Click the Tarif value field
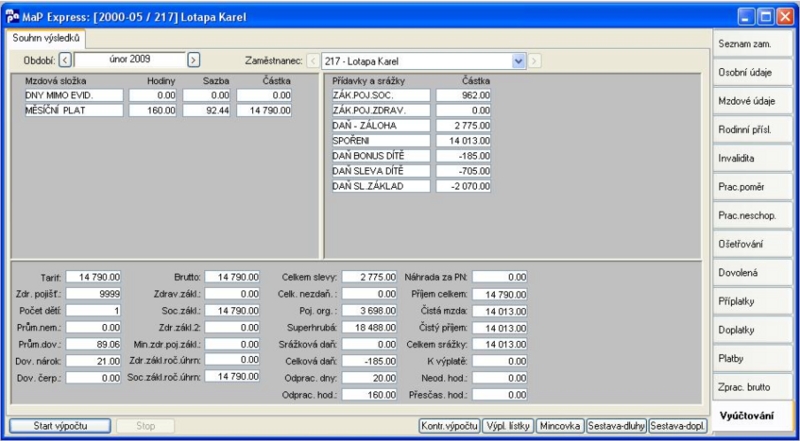This screenshot has height=441, width=800. (93, 277)
